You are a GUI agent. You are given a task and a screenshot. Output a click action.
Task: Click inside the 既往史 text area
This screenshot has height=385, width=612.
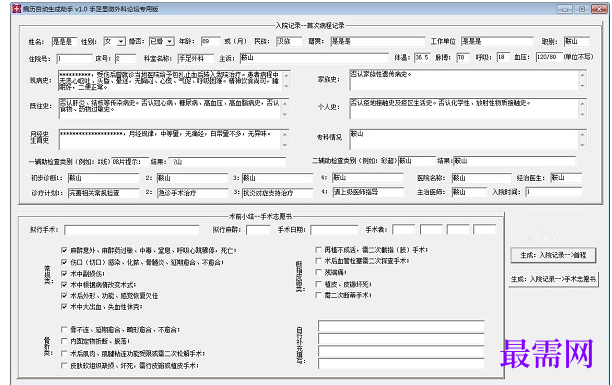click(x=170, y=109)
